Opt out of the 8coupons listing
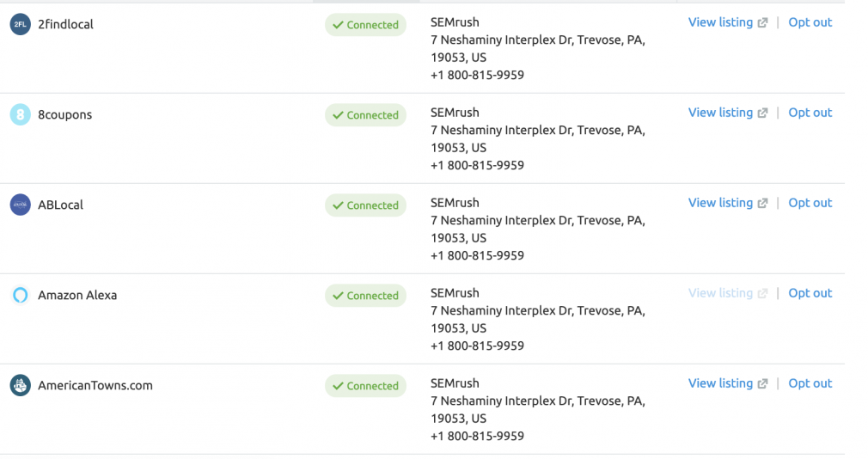 point(810,113)
